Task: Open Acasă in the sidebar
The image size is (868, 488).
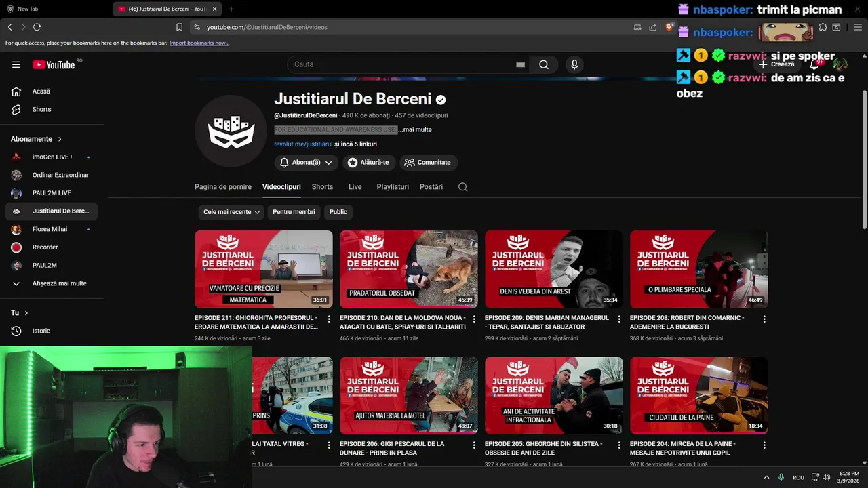Action: pos(52,91)
